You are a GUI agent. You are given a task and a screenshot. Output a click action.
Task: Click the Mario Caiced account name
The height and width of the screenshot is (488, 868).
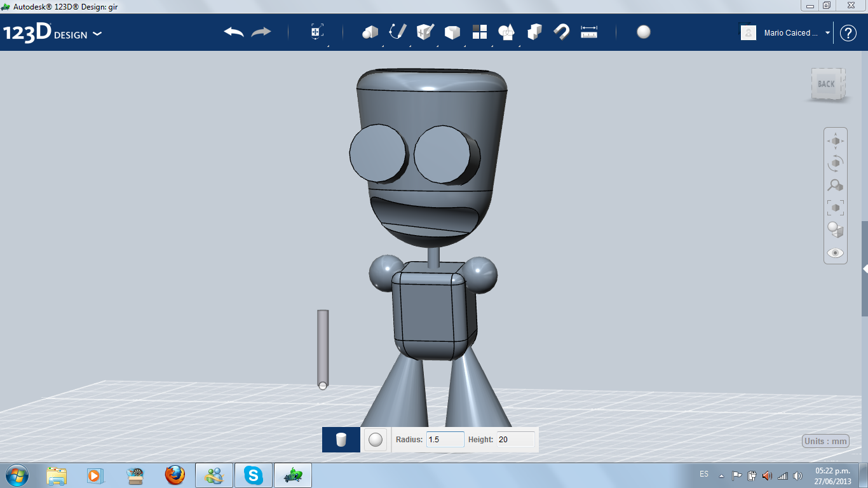click(791, 33)
